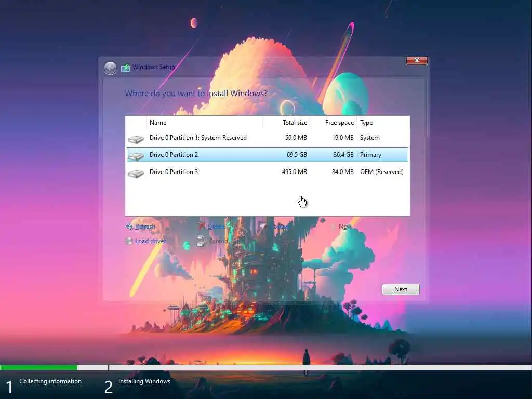
Task: Click the Extend drives icon
Action: tap(201, 241)
